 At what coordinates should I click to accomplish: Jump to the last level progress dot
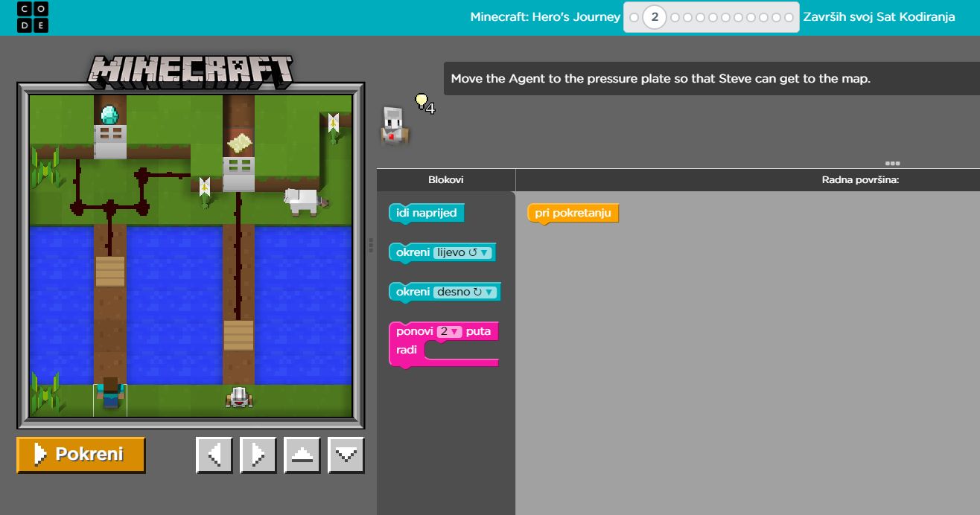click(789, 17)
